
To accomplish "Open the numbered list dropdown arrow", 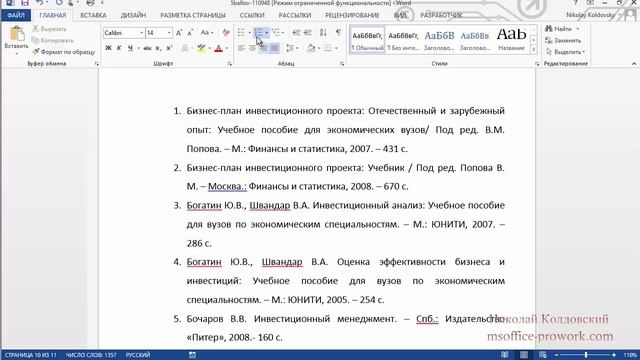I will (x=267, y=33).
